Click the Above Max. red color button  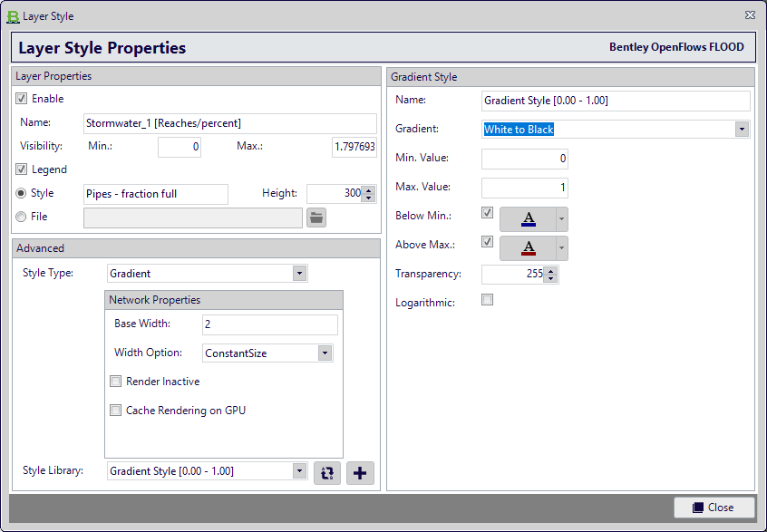coord(528,248)
